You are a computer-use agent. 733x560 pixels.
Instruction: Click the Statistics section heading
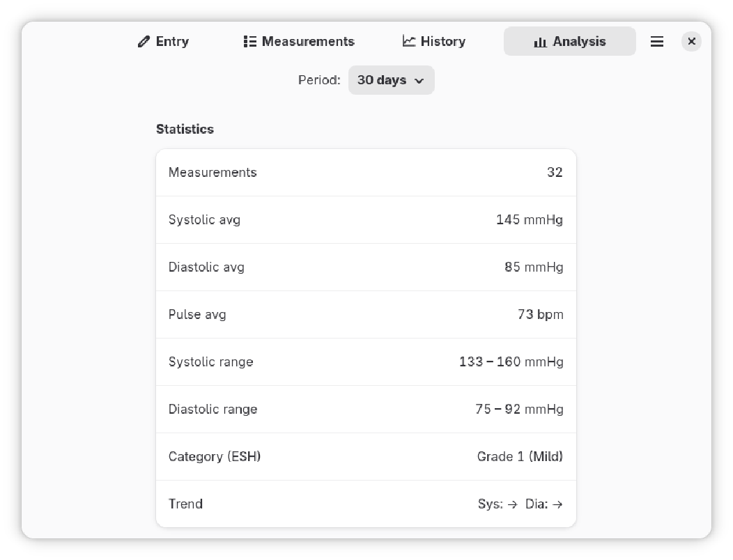click(185, 130)
